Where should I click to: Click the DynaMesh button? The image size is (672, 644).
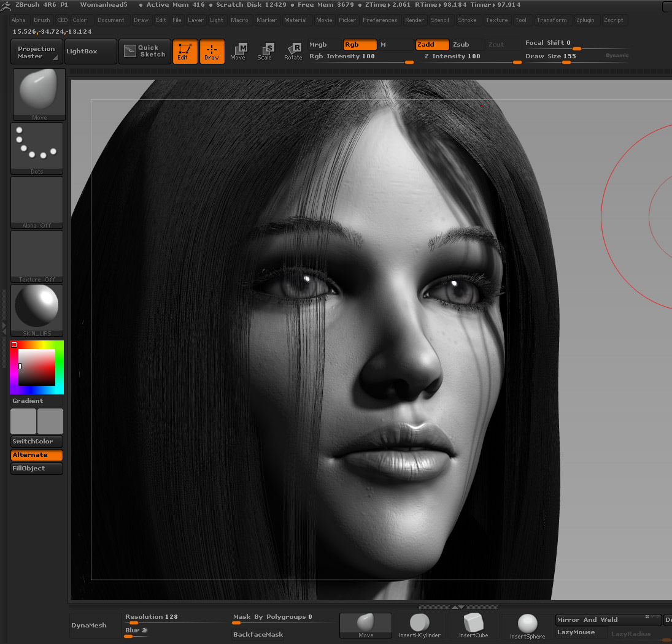95,626
